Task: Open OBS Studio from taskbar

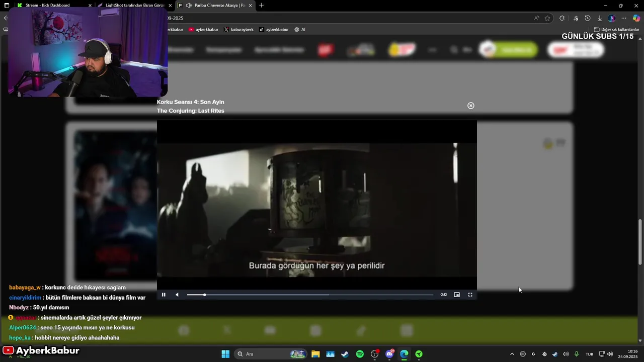Action: point(374,354)
